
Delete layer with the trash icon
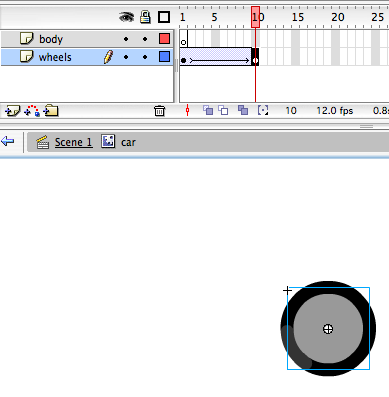pyautogui.click(x=159, y=110)
